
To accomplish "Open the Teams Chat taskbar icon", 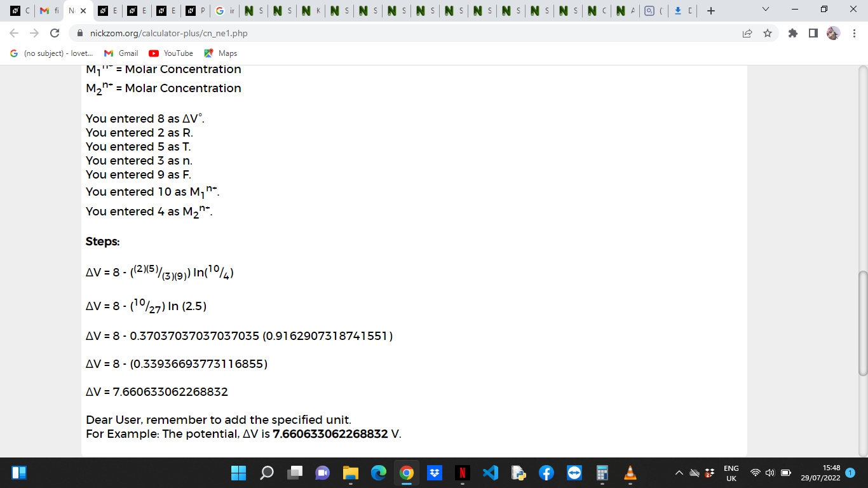I will point(323,473).
